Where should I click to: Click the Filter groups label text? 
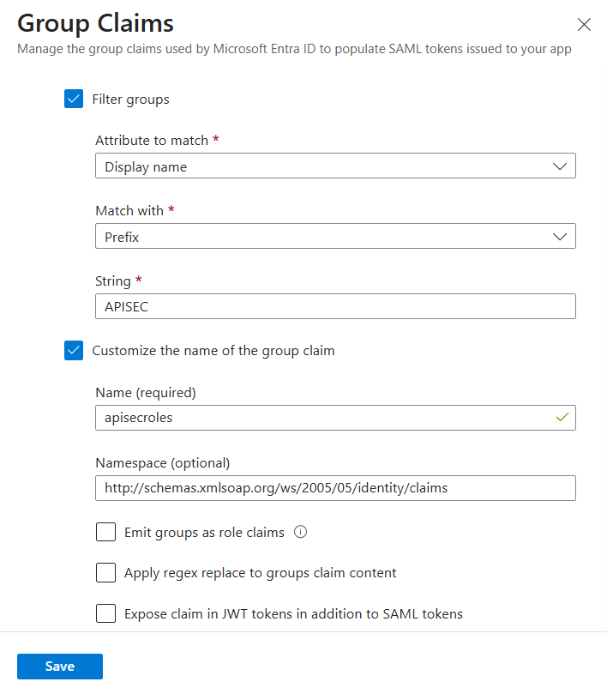131,100
